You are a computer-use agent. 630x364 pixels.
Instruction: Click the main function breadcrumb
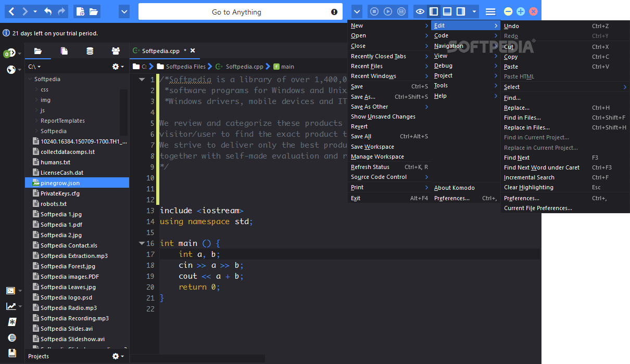click(284, 67)
